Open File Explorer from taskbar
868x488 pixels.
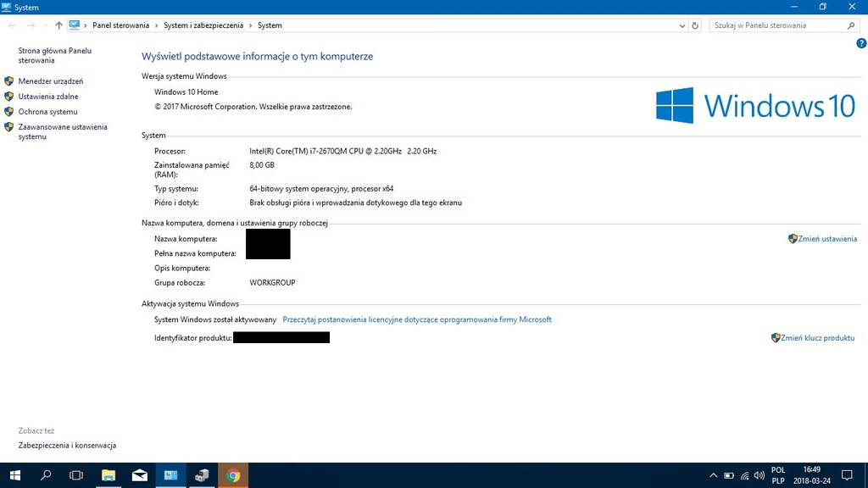click(108, 475)
